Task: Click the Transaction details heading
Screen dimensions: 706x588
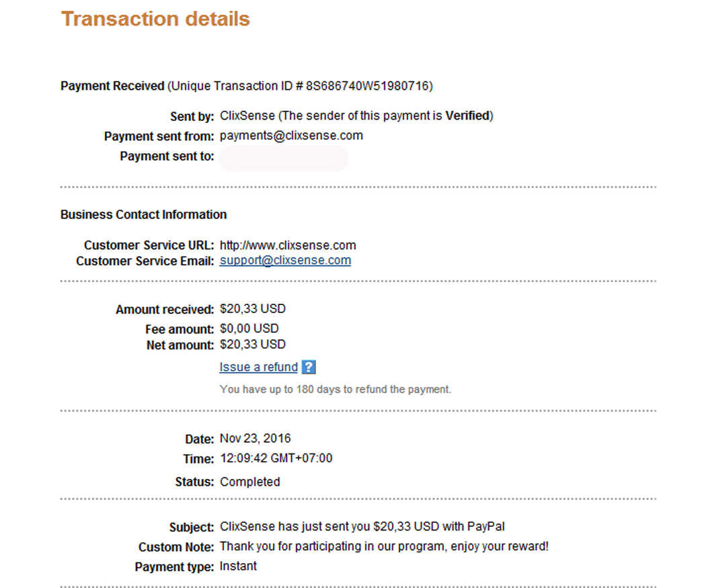Action: click(155, 19)
